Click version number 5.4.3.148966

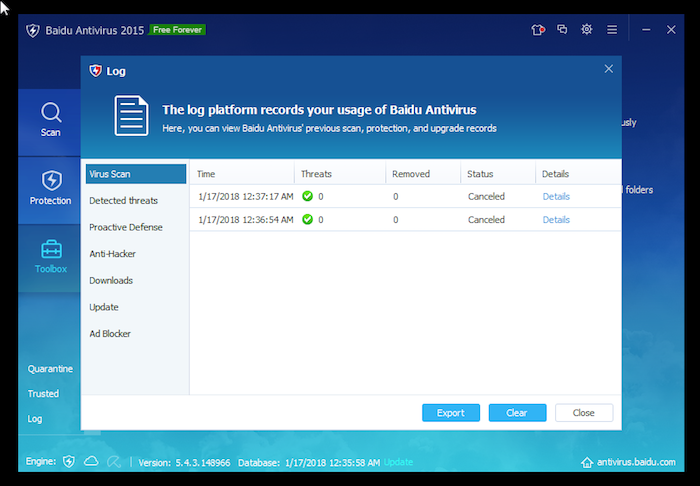pos(203,463)
